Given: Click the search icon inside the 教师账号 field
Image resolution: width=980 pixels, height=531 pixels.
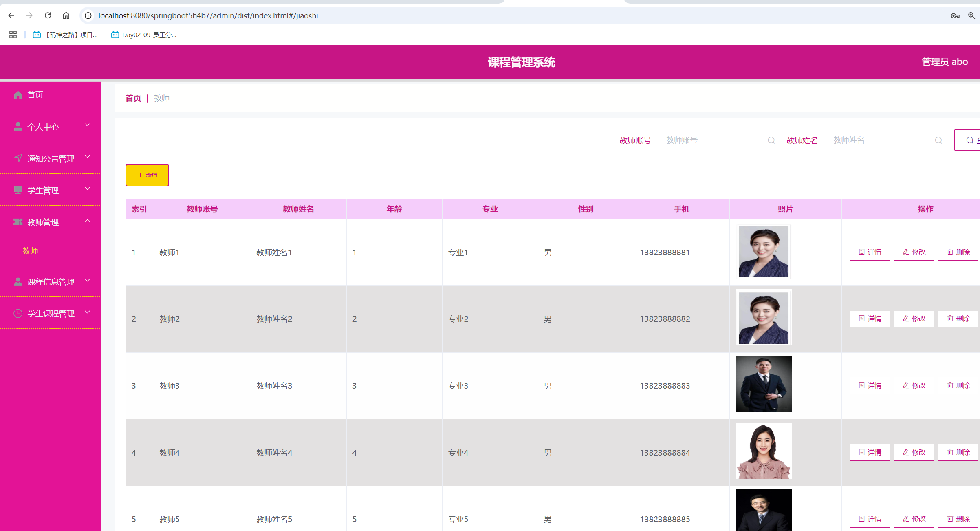Looking at the screenshot, I should (771, 140).
